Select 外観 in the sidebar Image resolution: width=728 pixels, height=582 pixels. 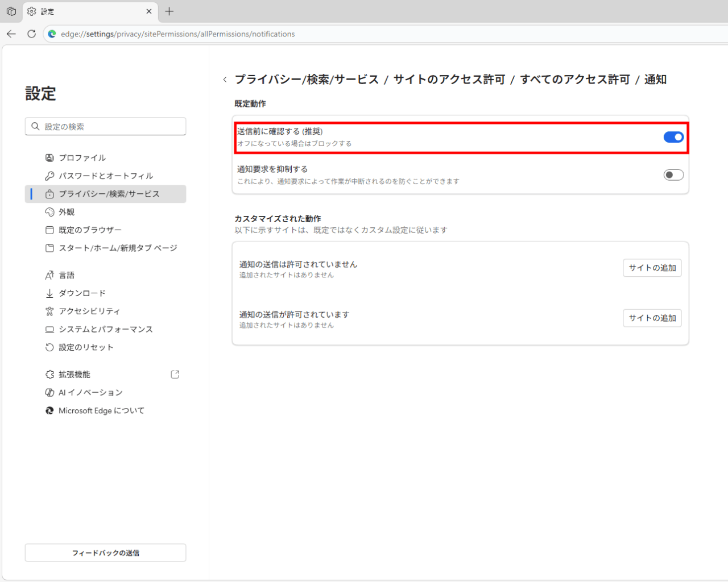click(67, 212)
